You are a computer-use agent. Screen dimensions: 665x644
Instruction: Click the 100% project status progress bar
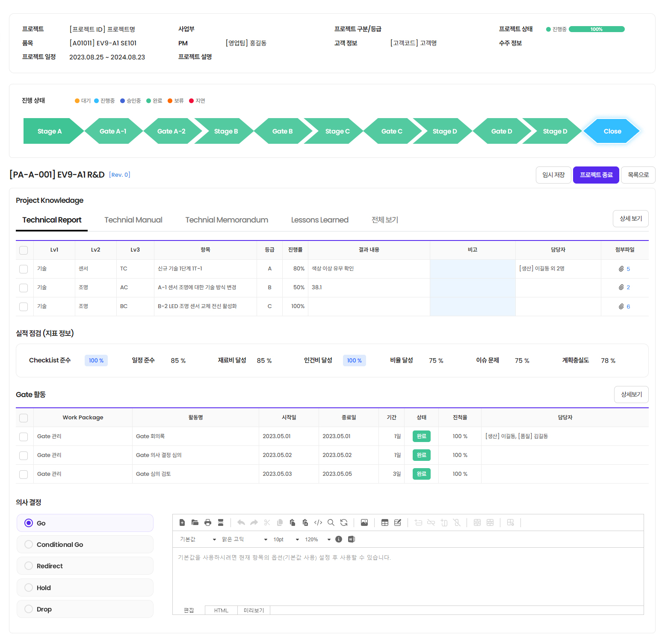point(596,29)
